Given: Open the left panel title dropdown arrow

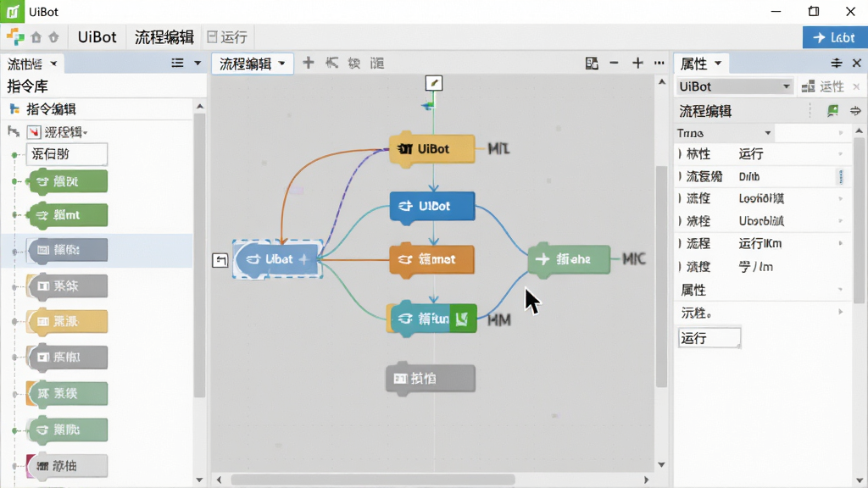Looking at the screenshot, I should (x=53, y=64).
